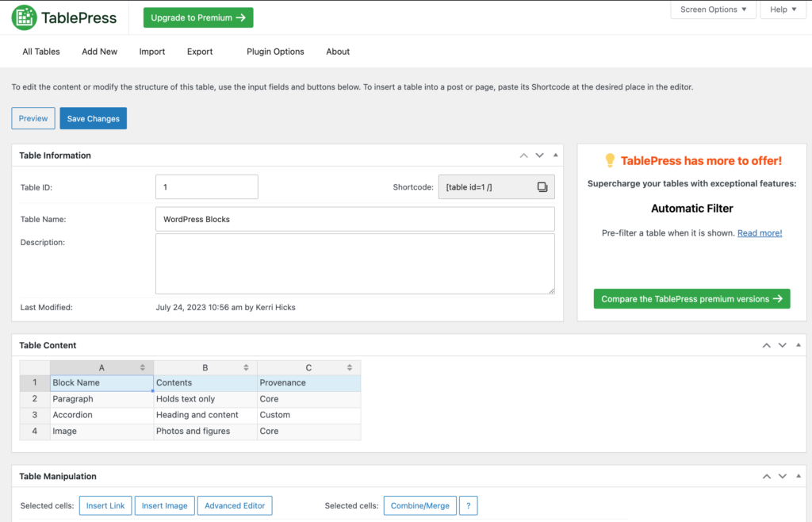Move the Table Information panel down
812x522 pixels.
click(539, 155)
